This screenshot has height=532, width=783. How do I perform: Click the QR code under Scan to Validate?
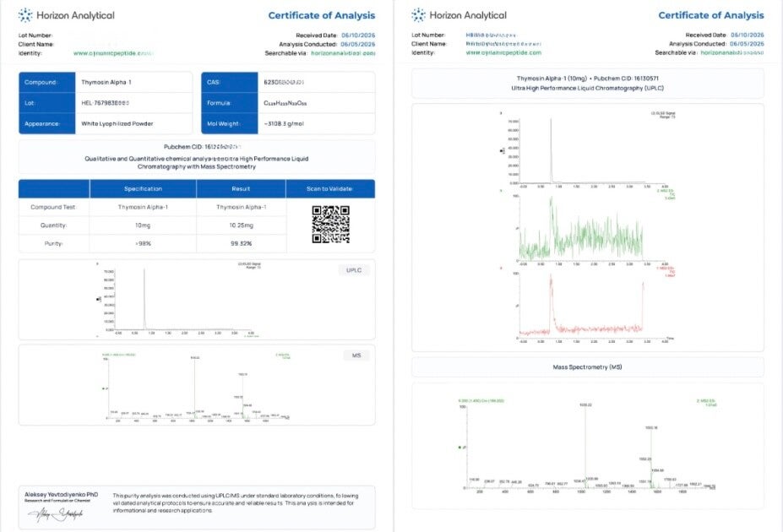(330, 225)
